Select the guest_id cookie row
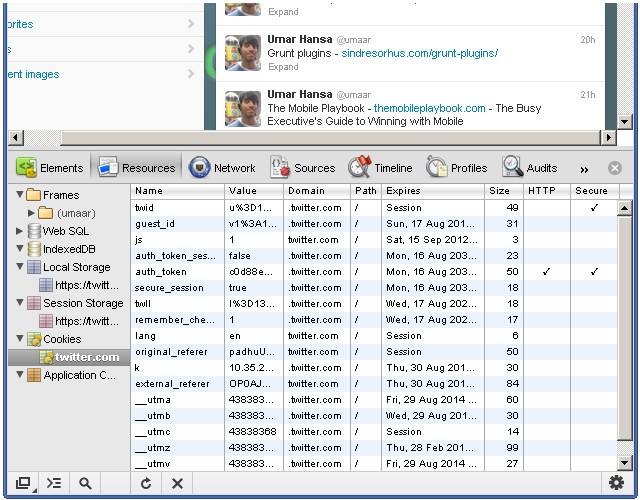Image resolution: width=640 pixels, height=500 pixels. (374, 224)
